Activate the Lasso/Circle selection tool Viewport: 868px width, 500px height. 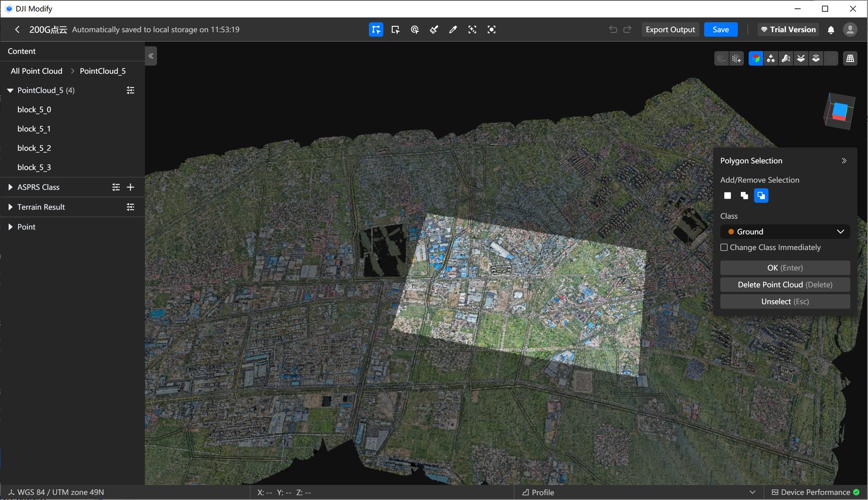pos(414,29)
